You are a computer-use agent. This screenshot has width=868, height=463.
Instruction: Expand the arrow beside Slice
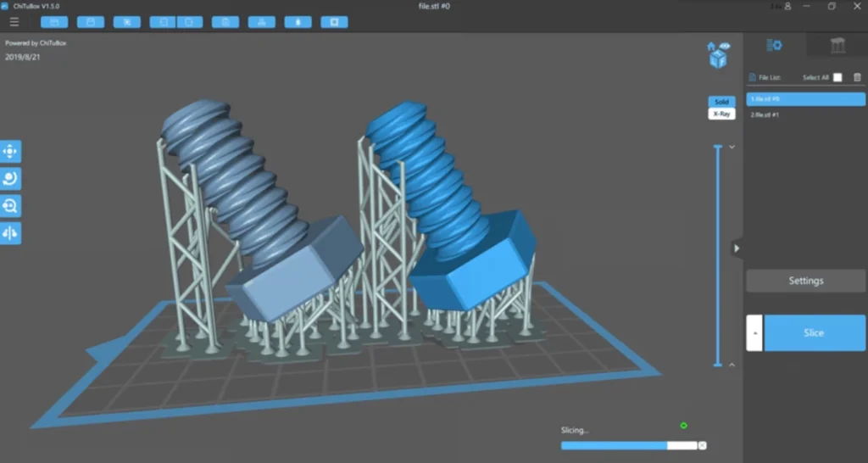point(754,333)
